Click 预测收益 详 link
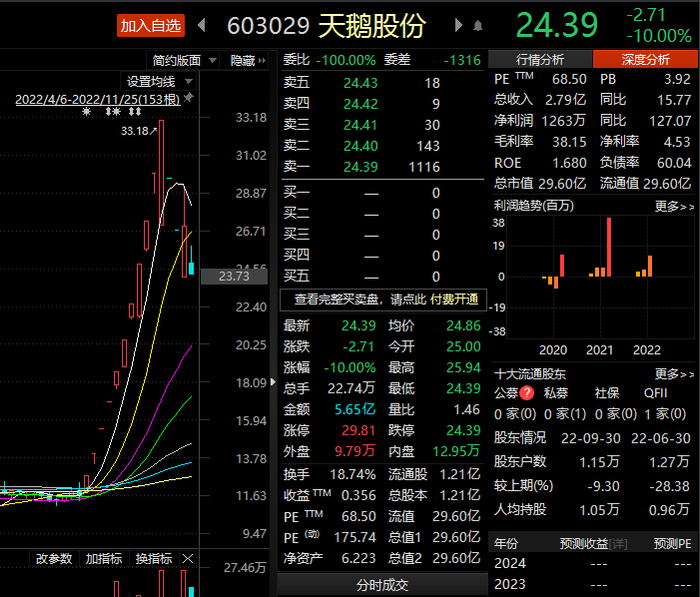700x597 pixels. [x=618, y=544]
